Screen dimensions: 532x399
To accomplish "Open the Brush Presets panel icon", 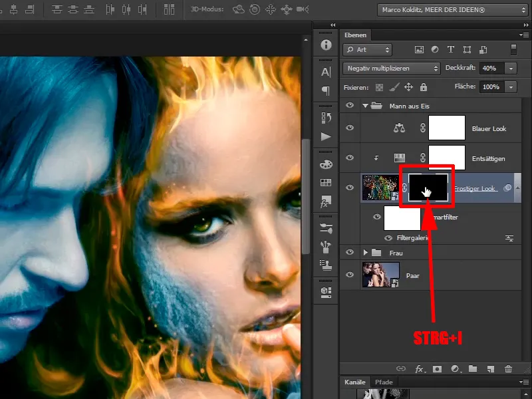I will (326, 228).
